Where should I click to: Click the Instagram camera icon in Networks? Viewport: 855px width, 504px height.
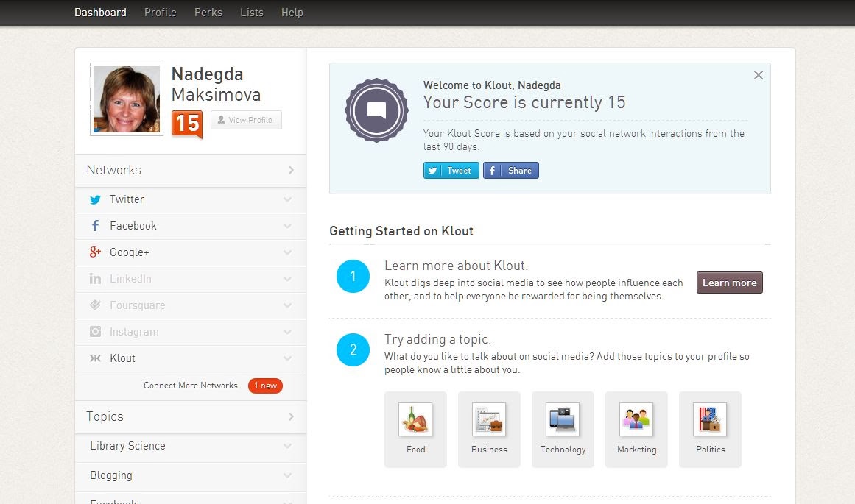point(95,331)
